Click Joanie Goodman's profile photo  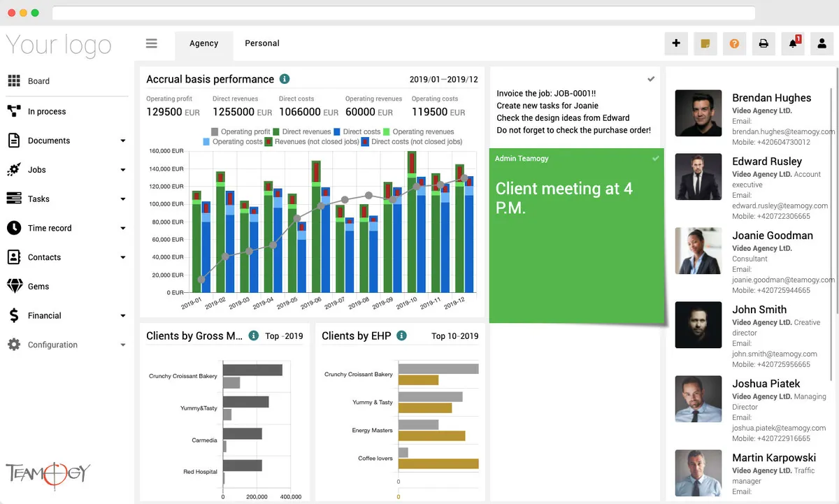(698, 250)
